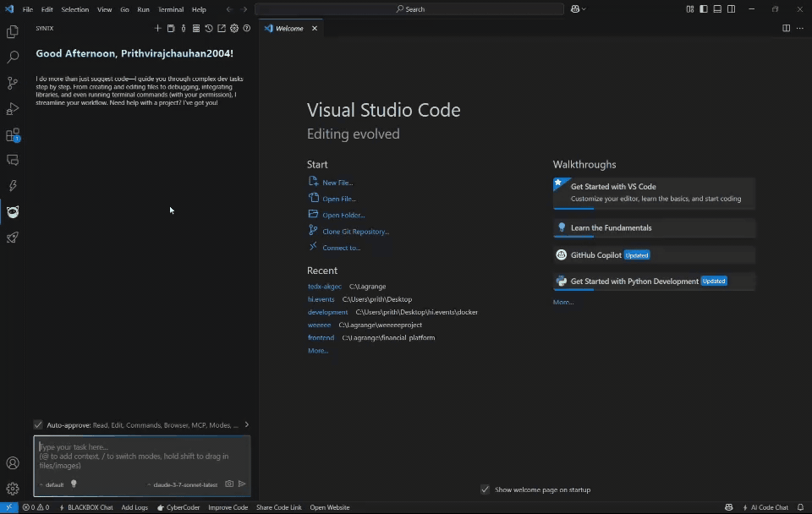Click BLACKBOX Chat in status bar
812x514 pixels.
tap(86, 507)
